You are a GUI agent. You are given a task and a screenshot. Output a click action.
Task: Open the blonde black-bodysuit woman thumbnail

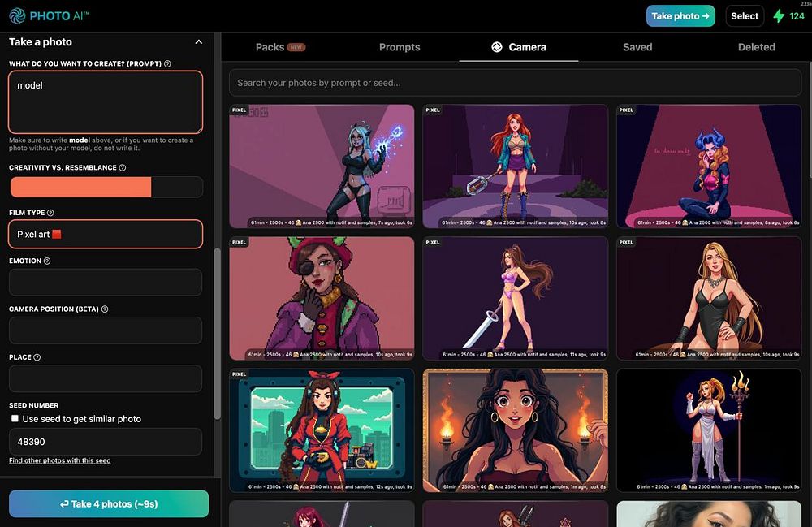click(x=709, y=298)
